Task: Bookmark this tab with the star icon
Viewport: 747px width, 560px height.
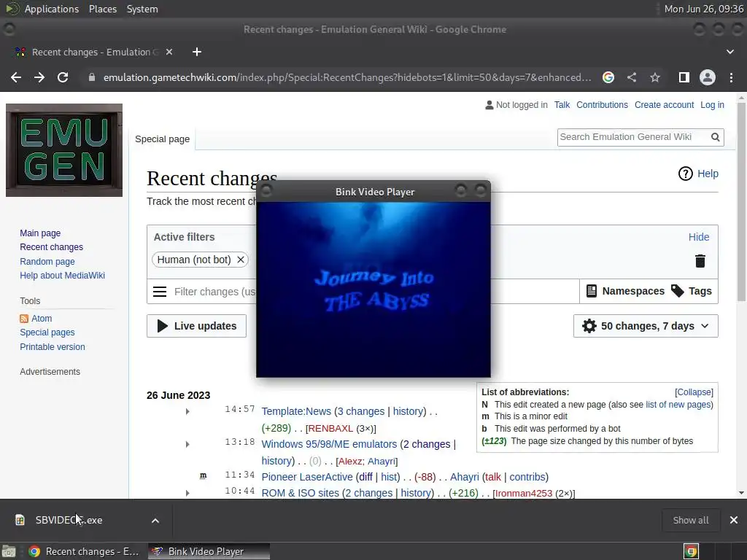Action: click(655, 77)
